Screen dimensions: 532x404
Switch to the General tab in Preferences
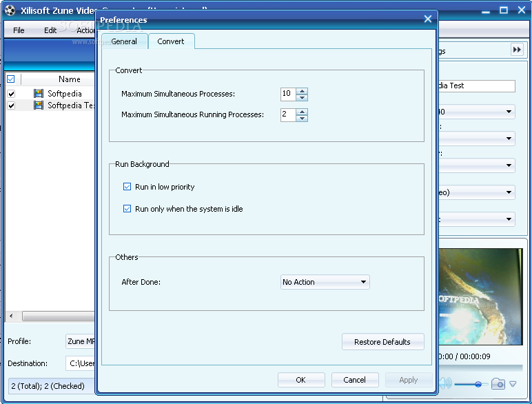point(124,41)
